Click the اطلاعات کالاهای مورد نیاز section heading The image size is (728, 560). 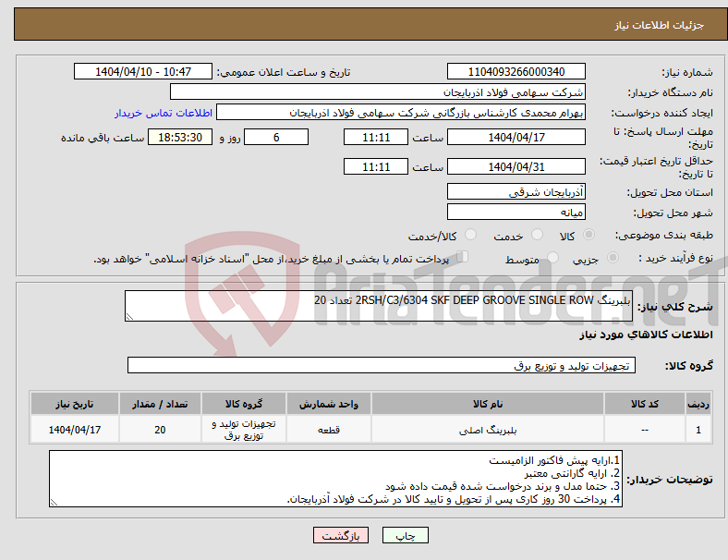point(646,335)
